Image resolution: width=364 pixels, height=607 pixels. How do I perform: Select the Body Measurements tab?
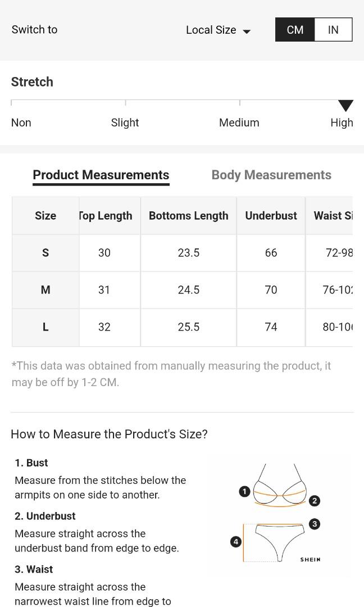click(271, 175)
